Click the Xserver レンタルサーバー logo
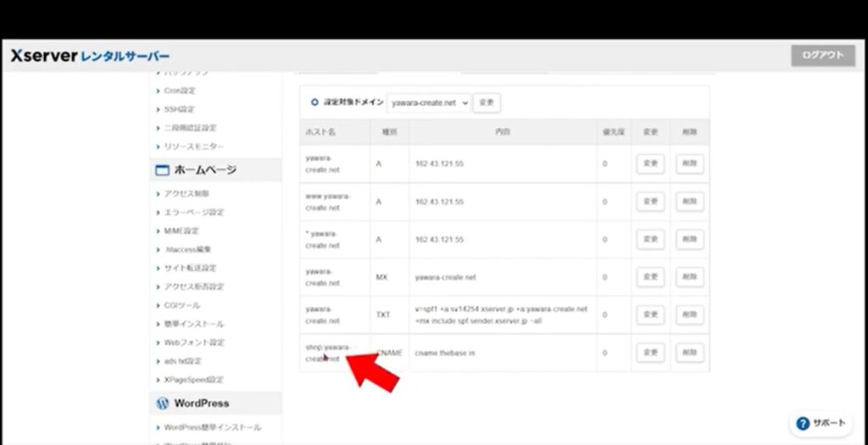Image resolution: width=868 pixels, height=445 pixels. [90, 56]
